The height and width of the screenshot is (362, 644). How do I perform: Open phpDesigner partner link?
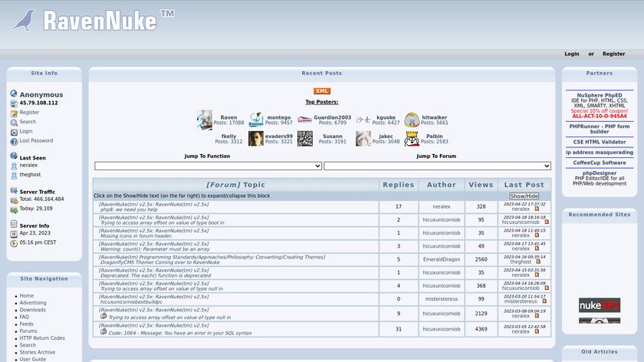(600, 173)
